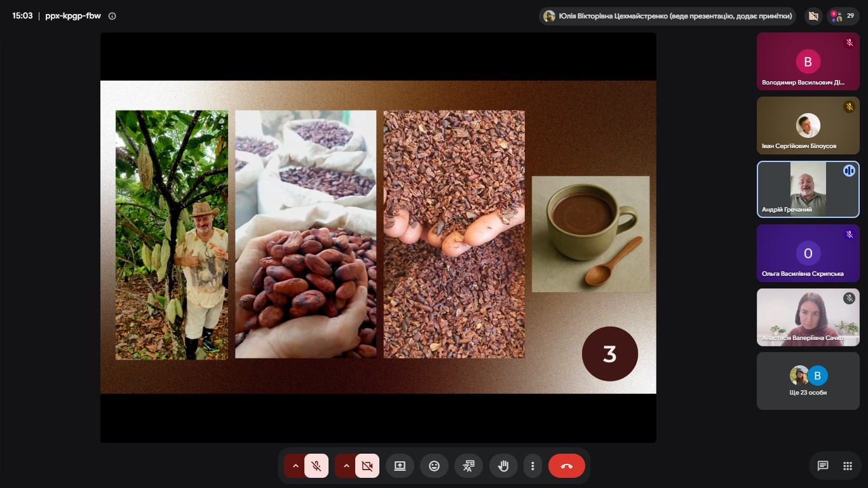The height and width of the screenshot is (488, 868).
Task: Open the chat panel
Action: (x=823, y=466)
